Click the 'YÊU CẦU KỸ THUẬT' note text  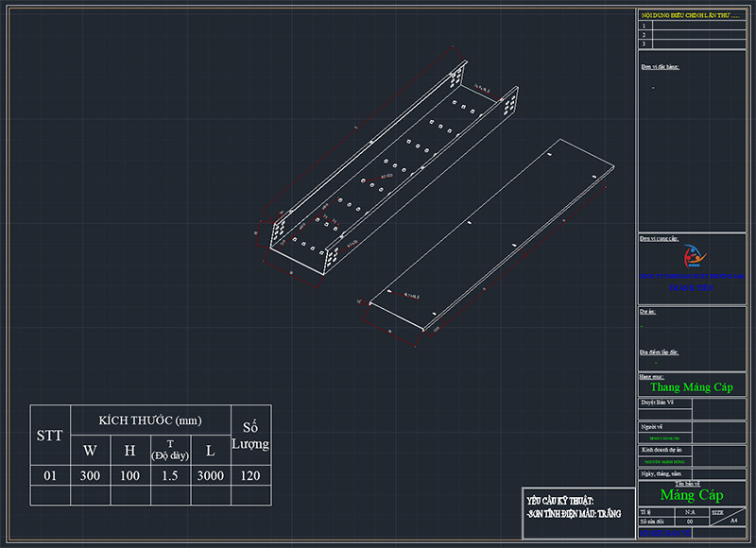560,499
